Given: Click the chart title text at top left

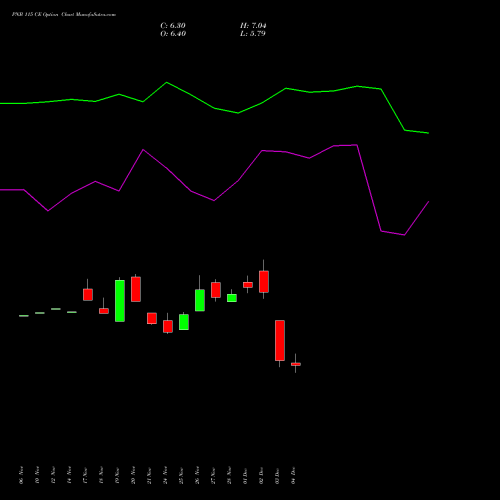Looking at the screenshot, I should click(64, 15).
